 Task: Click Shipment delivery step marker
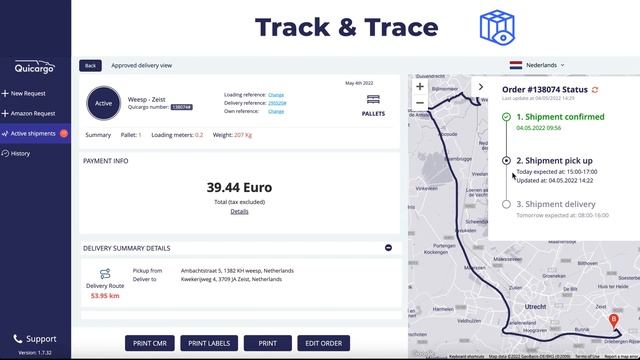pyautogui.click(x=506, y=204)
